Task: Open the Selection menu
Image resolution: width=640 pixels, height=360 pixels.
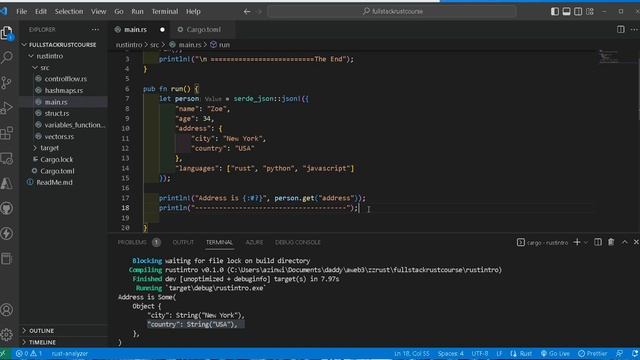Action: (69, 11)
